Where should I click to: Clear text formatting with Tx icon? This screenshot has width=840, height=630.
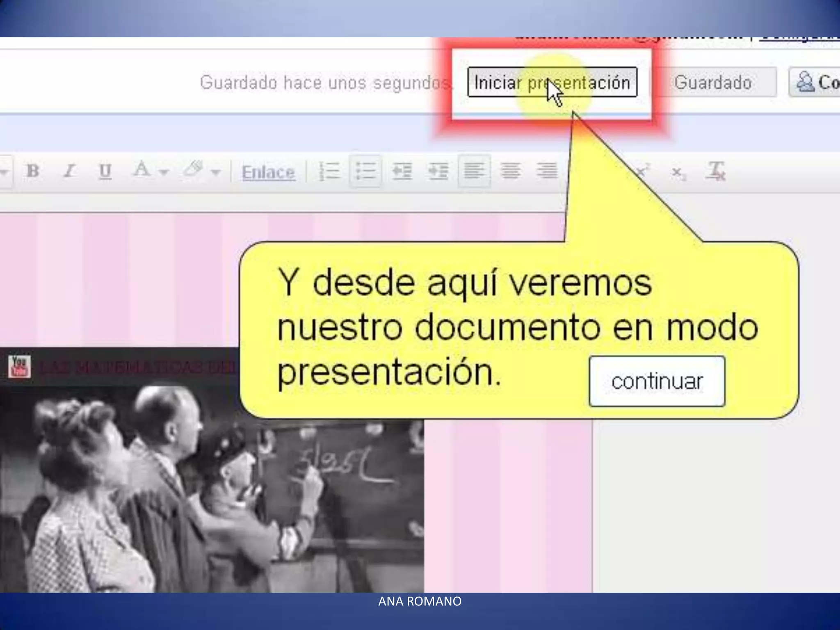(x=716, y=171)
